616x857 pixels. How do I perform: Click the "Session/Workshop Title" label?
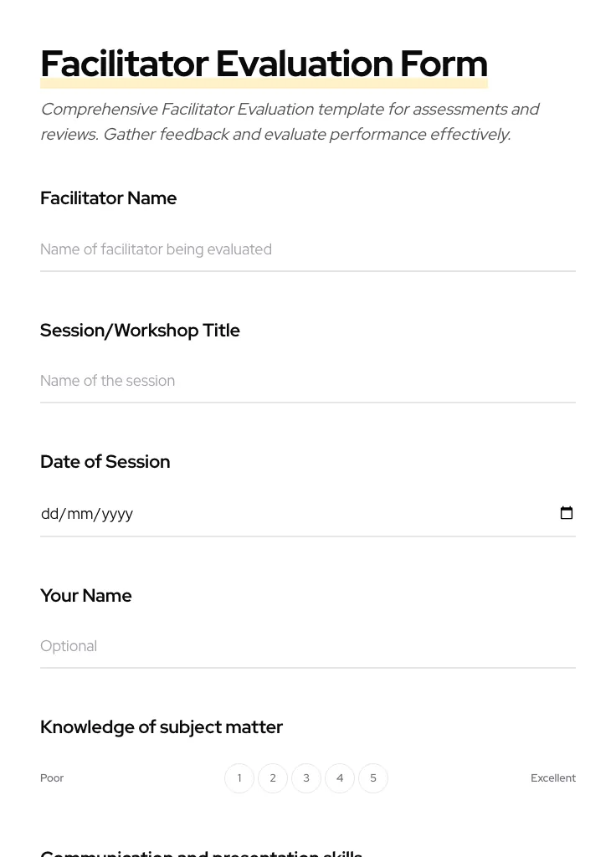click(140, 331)
